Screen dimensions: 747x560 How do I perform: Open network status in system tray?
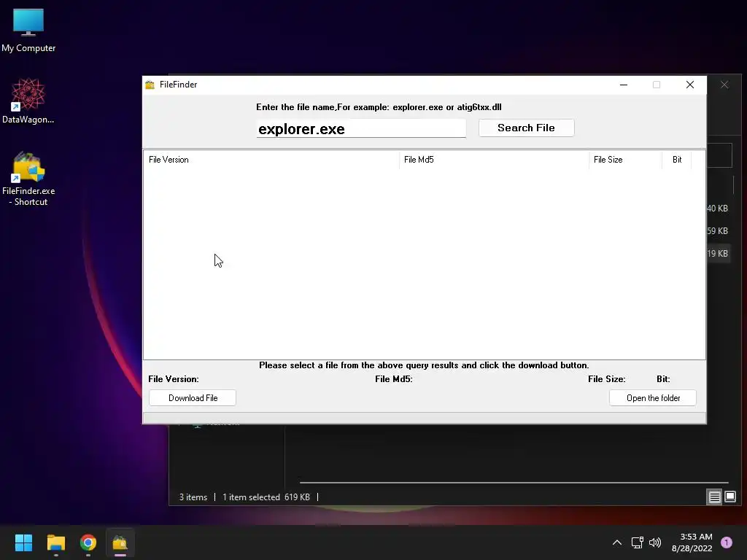pos(637,542)
